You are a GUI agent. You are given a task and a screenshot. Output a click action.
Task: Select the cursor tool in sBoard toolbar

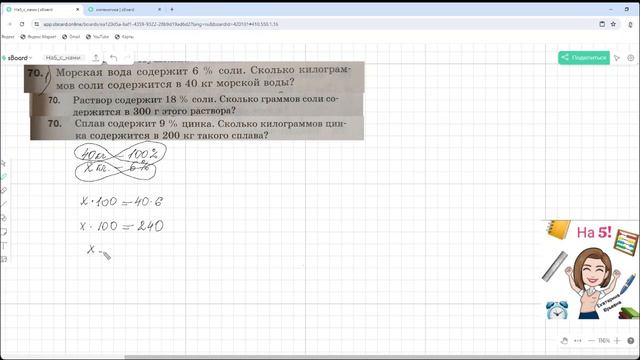point(4,164)
